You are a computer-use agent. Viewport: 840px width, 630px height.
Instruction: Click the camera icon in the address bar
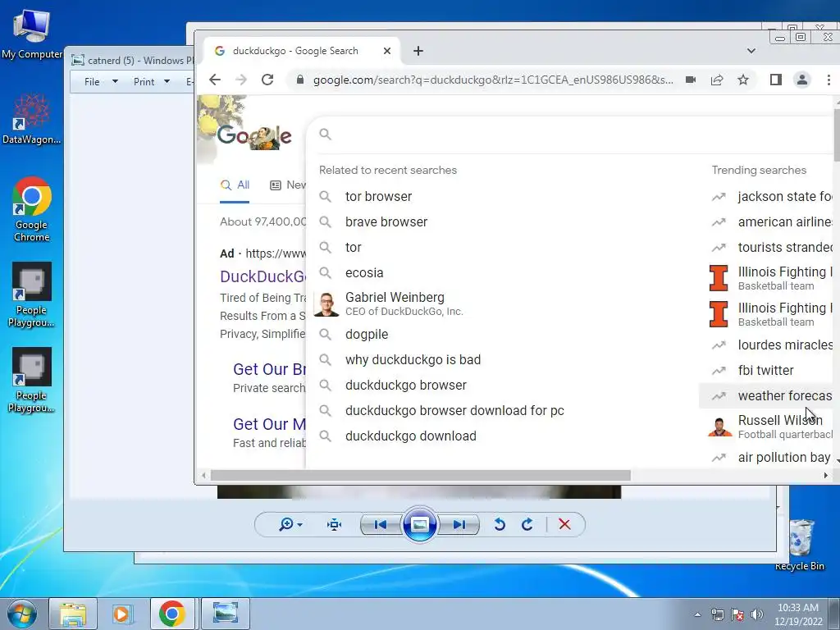click(691, 80)
